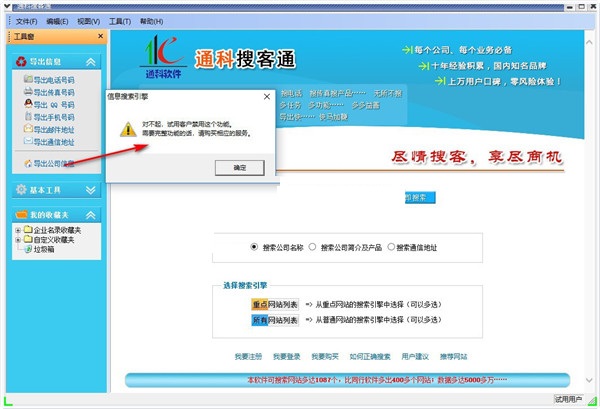Expand the 企业名录收藏夹 tree node

coord(18,230)
